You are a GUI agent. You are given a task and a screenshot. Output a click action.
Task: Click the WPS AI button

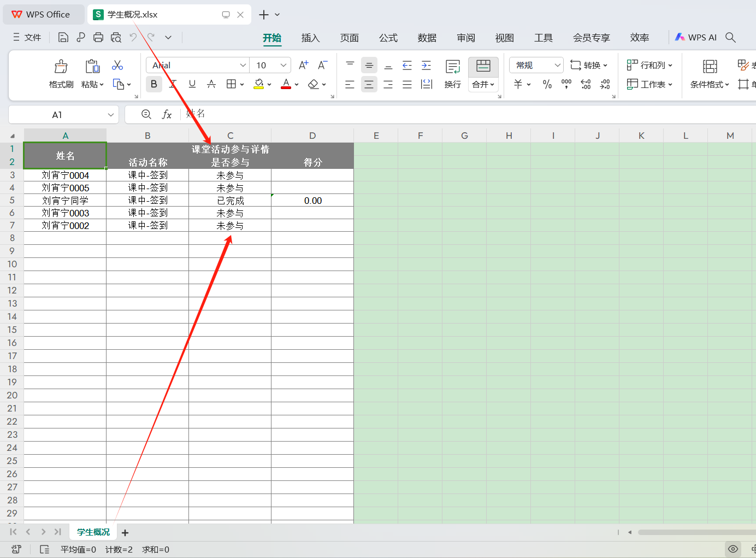[x=695, y=37]
